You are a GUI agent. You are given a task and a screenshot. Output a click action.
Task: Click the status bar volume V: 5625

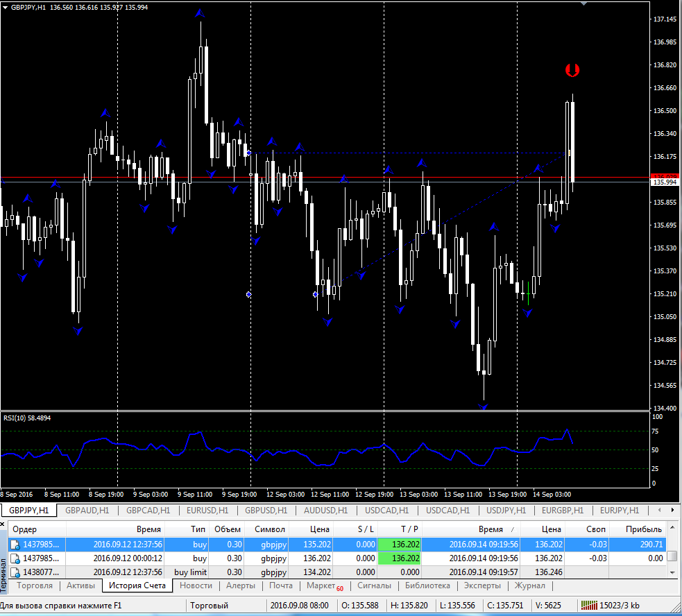tap(547, 606)
